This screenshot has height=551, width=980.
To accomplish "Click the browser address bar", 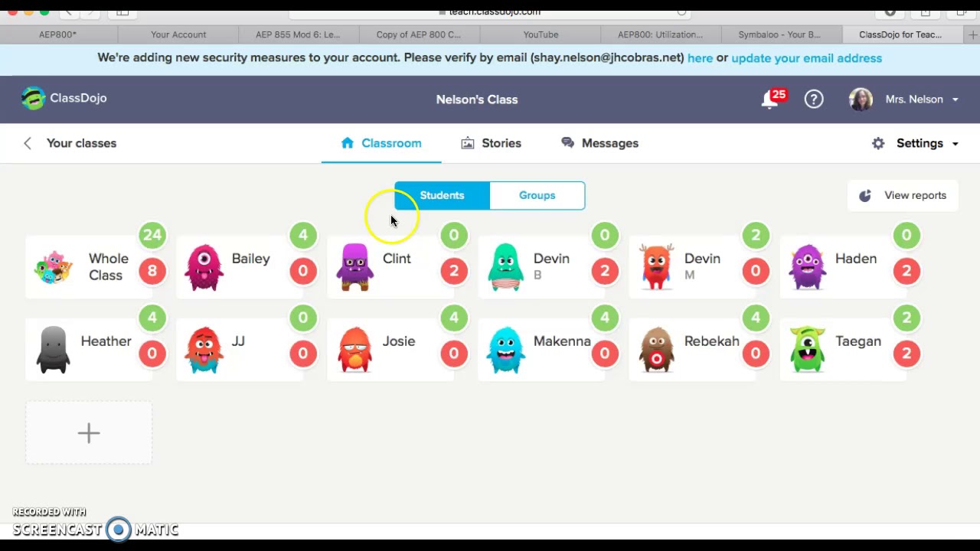I will [x=490, y=12].
